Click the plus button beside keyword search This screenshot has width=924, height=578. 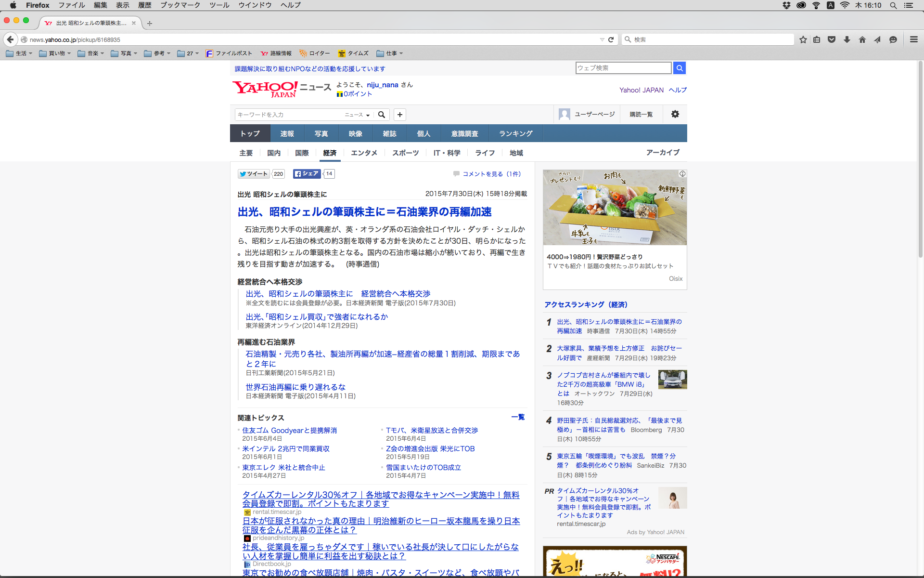pos(400,115)
